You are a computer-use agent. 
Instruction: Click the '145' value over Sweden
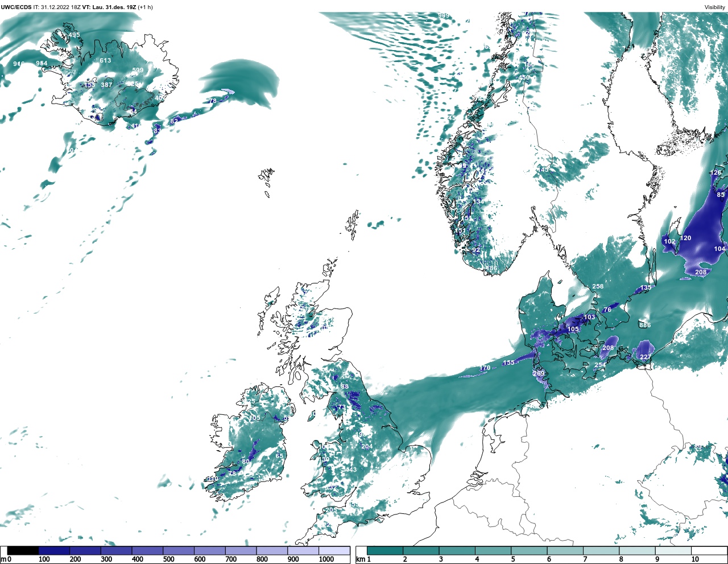click(544, 170)
